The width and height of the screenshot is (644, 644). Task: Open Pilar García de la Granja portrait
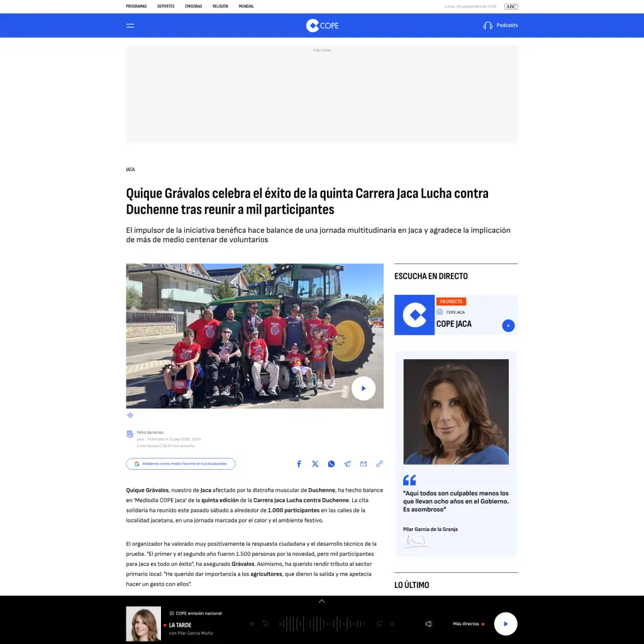click(x=456, y=411)
